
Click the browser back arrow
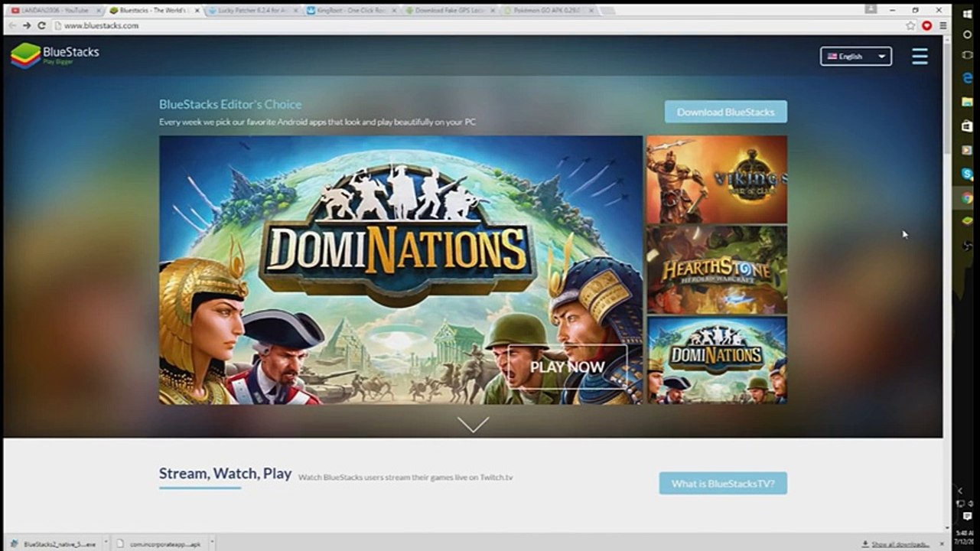(12, 25)
